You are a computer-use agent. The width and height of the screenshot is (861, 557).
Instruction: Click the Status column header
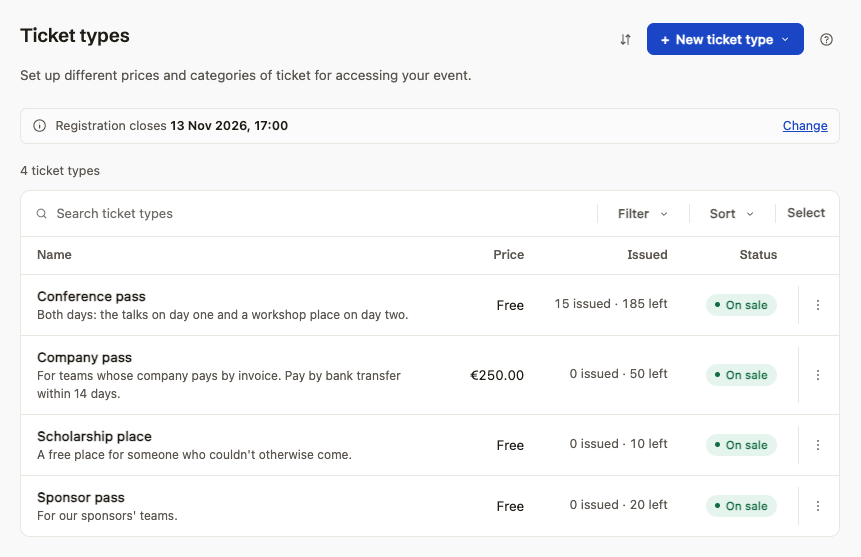pos(758,255)
